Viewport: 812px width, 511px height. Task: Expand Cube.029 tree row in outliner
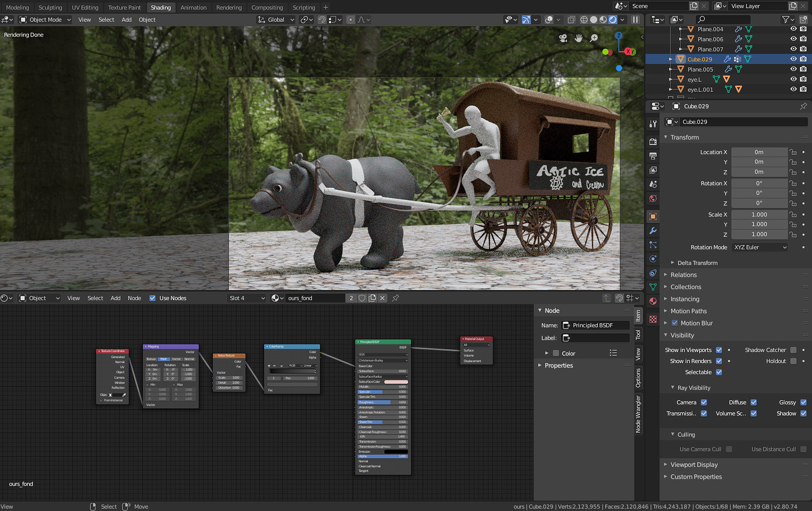click(x=671, y=59)
